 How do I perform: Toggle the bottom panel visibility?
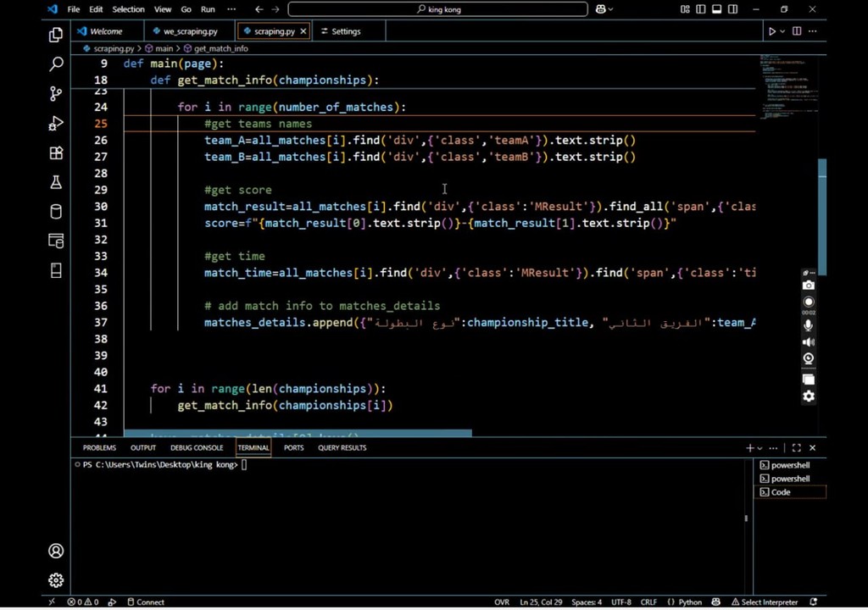716,9
